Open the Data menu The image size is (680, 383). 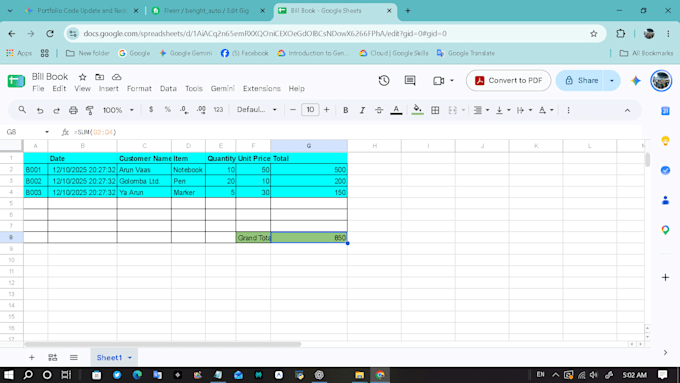(x=168, y=88)
